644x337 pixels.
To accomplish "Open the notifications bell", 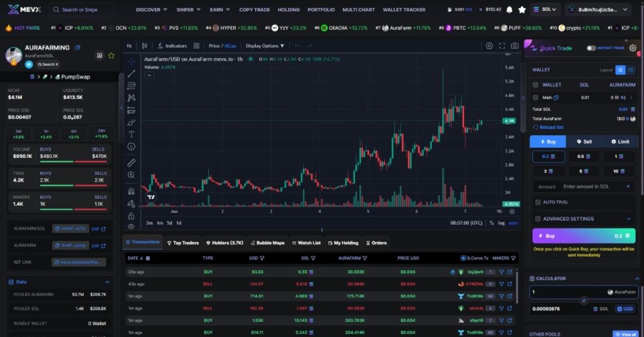I will click(x=509, y=9).
